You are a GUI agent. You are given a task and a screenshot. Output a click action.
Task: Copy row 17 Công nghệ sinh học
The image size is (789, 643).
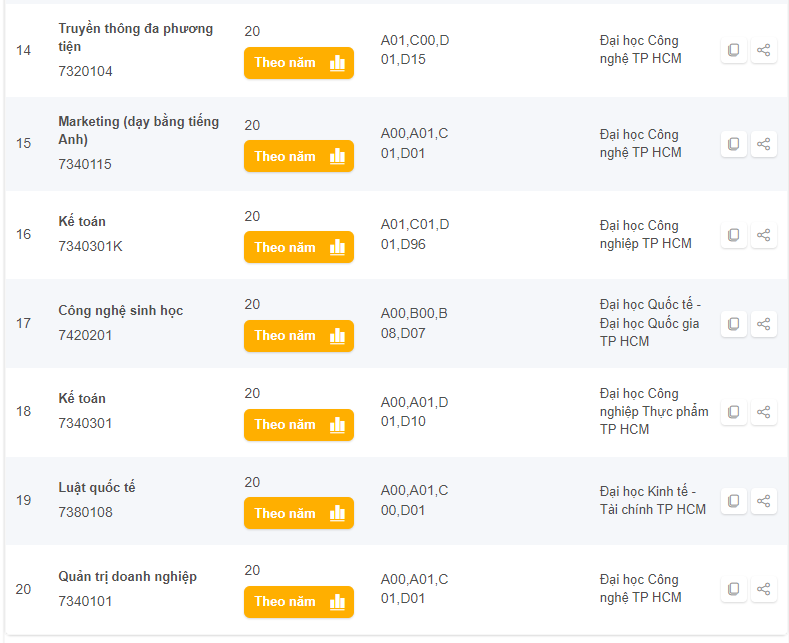coord(734,324)
